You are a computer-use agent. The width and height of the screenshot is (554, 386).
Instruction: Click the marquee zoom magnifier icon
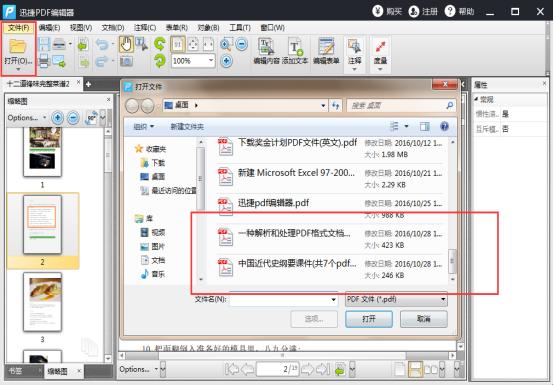point(226,44)
